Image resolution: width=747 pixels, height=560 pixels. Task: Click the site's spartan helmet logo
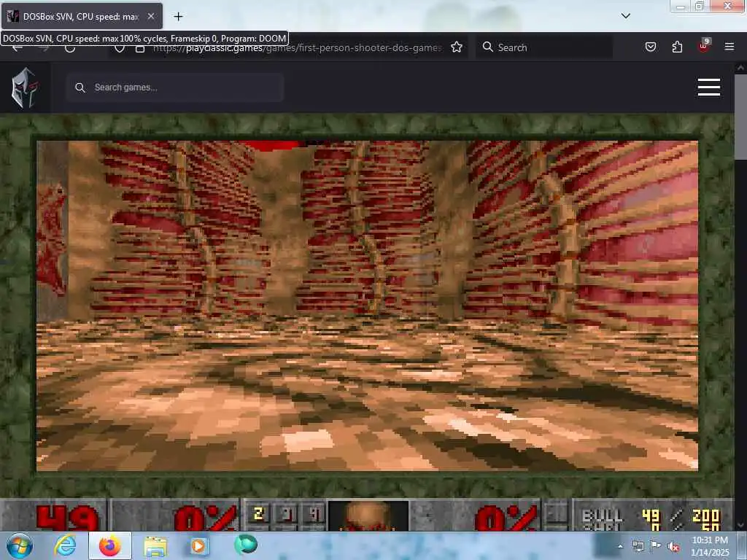[x=25, y=87]
